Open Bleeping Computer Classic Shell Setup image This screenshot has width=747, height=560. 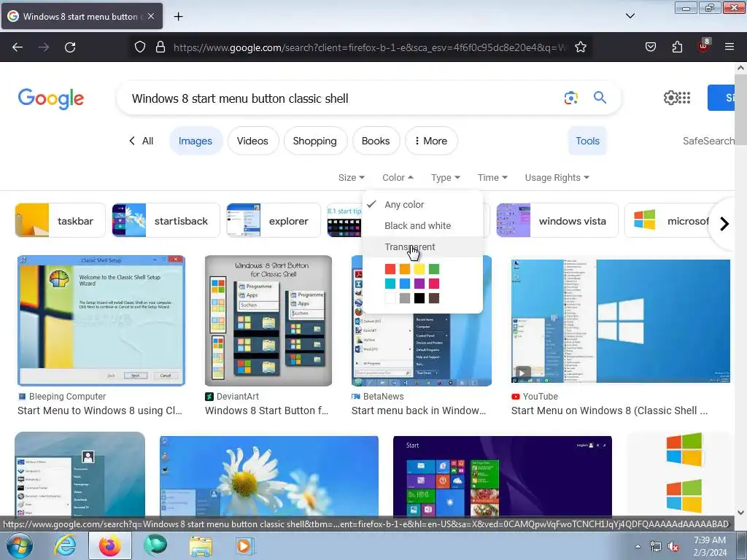[x=101, y=321]
